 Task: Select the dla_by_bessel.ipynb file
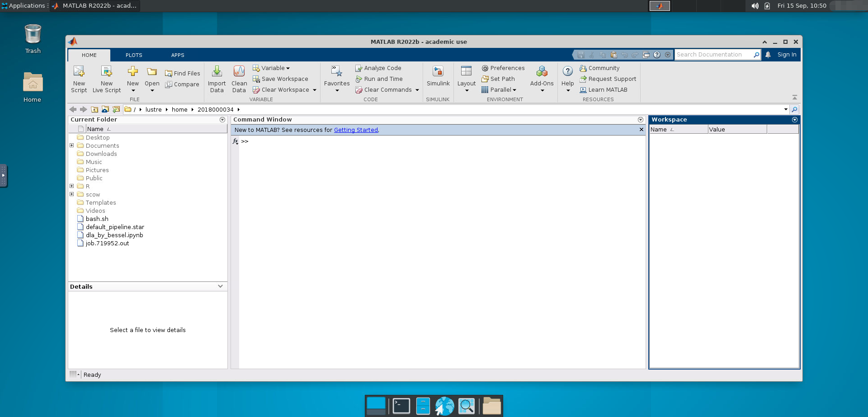coord(114,235)
